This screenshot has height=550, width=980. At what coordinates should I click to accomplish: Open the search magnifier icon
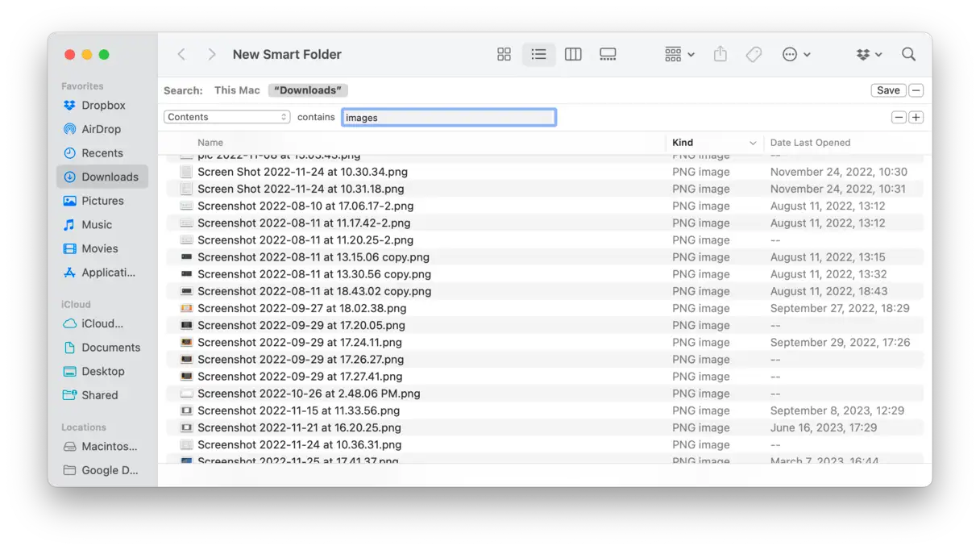[x=908, y=54]
